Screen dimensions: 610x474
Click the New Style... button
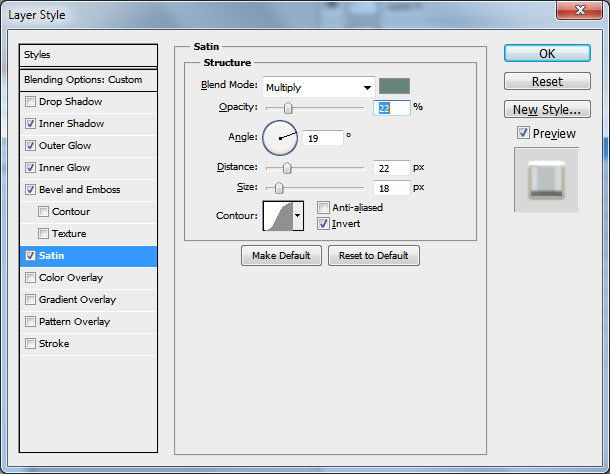[x=547, y=109]
